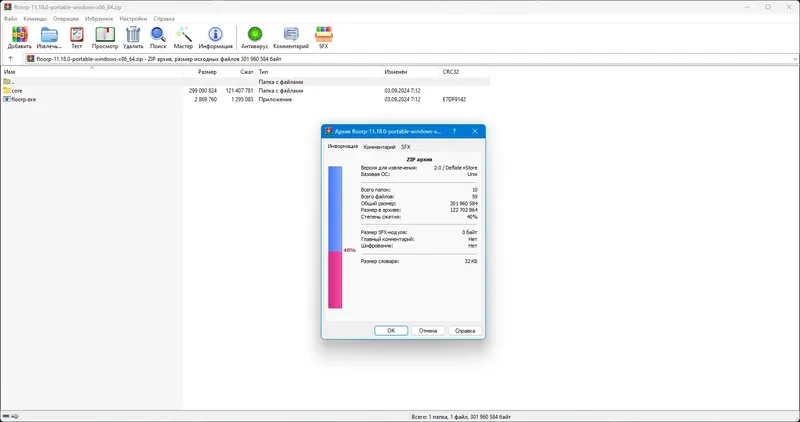Open the Просмотр (View) toolbar icon

click(105, 35)
